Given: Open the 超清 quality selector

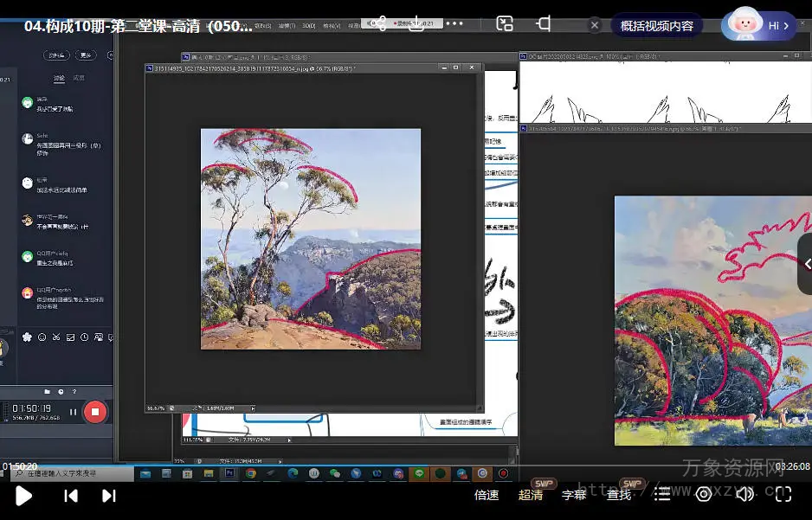Looking at the screenshot, I should pyautogui.click(x=531, y=495).
